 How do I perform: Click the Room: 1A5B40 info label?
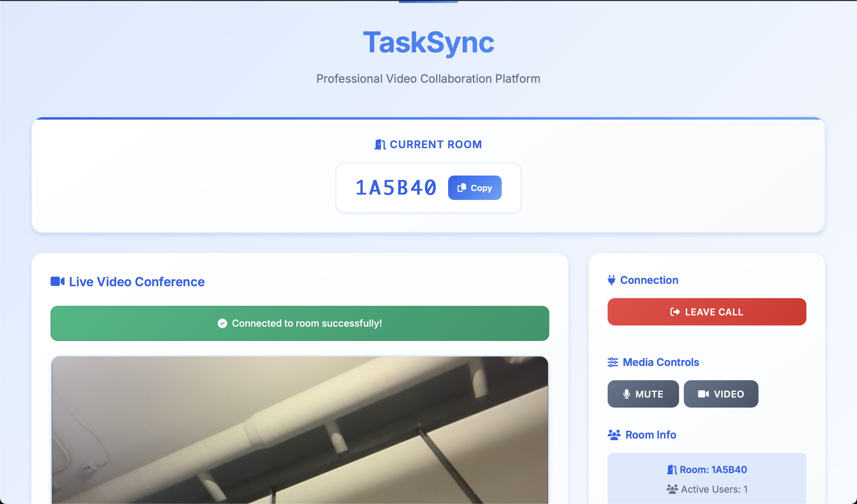(x=713, y=470)
